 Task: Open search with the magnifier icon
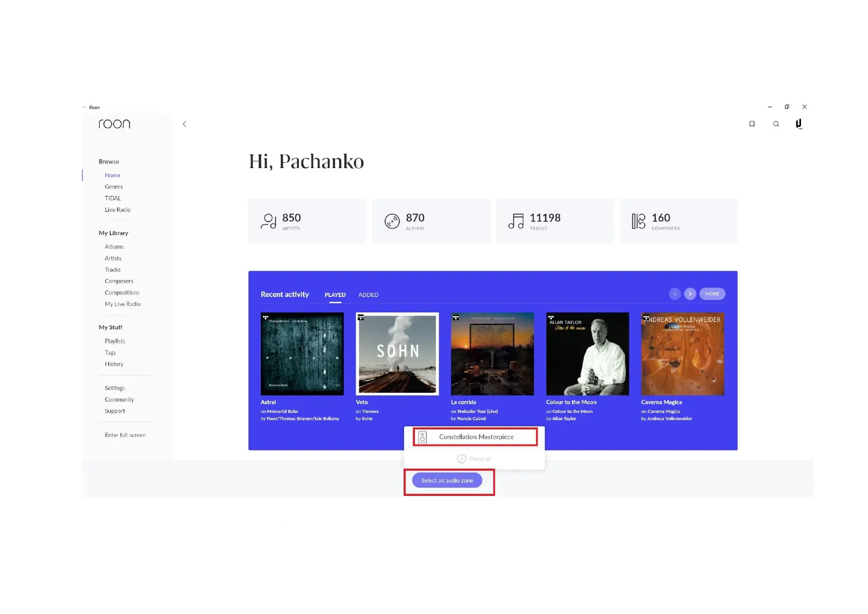(x=776, y=124)
